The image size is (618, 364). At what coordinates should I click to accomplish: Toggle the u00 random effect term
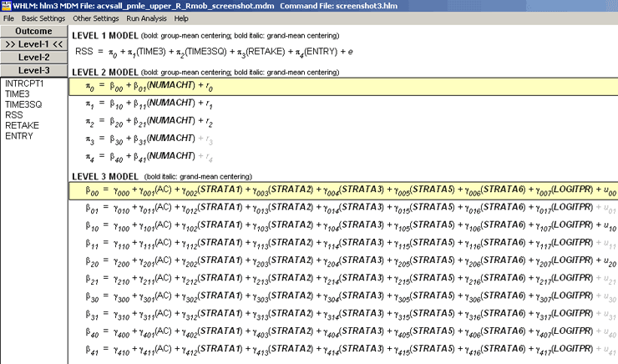pos(610,191)
